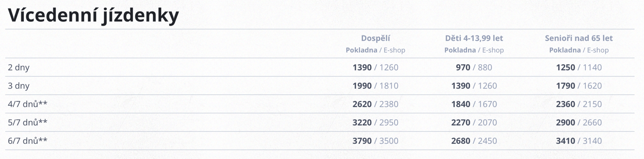644x159 pixels.
Task: Click the 6/7 dnů row label
Action: (27, 140)
